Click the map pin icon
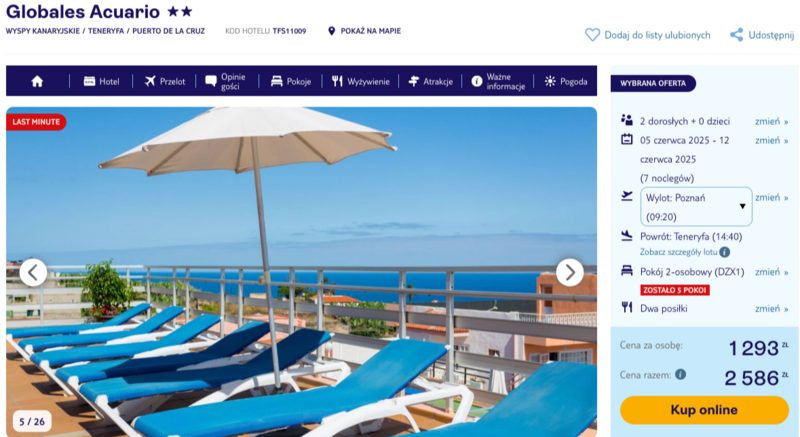The height and width of the screenshot is (437, 800). click(332, 31)
